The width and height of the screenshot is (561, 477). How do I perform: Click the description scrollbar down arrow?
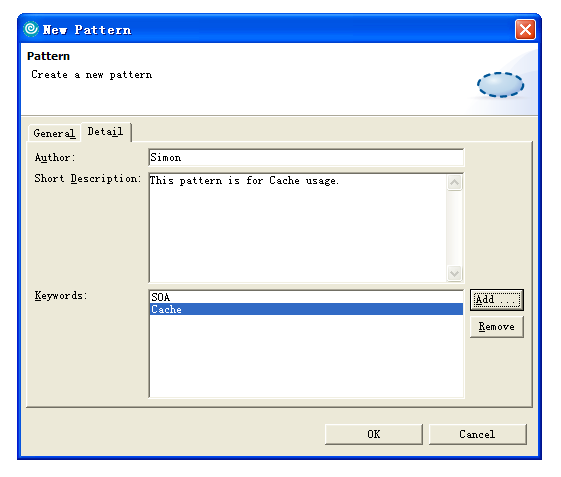tap(454, 274)
